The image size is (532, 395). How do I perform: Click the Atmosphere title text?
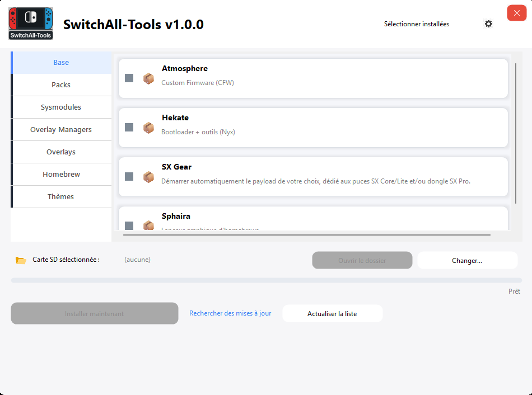[x=185, y=68]
